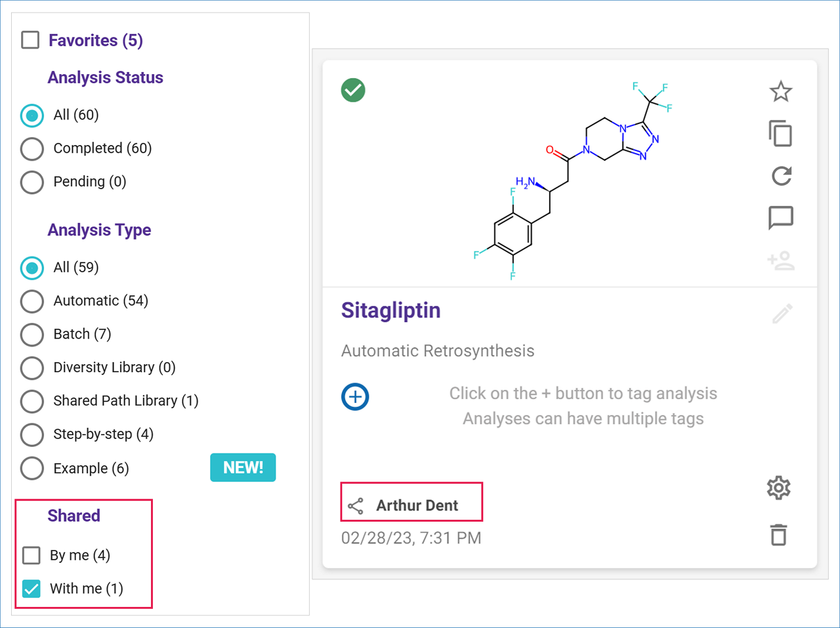The height and width of the screenshot is (628, 840).
Task: Click the plus button to tag analysis
Action: (x=355, y=397)
